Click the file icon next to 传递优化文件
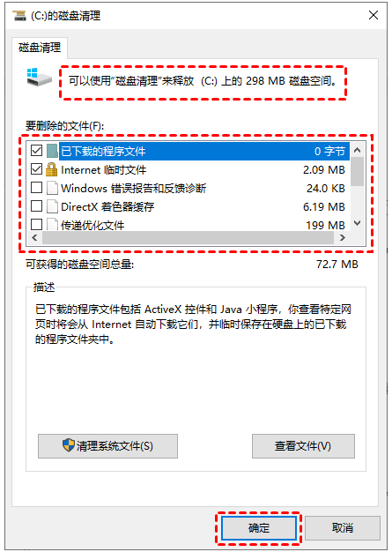Viewport: 392px width, 552px height. 52,224
